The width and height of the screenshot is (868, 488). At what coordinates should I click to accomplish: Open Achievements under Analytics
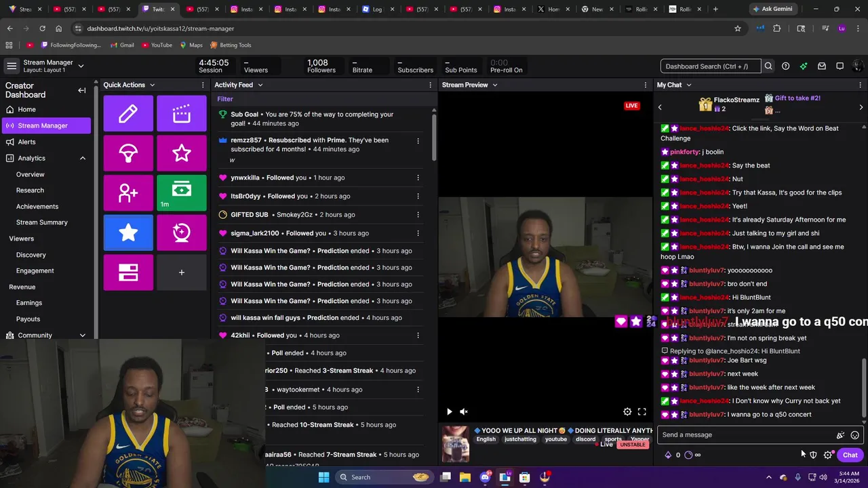(x=37, y=207)
